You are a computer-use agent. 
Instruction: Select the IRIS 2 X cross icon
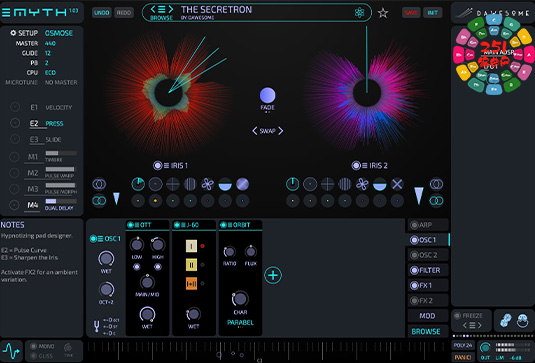[x=397, y=184]
